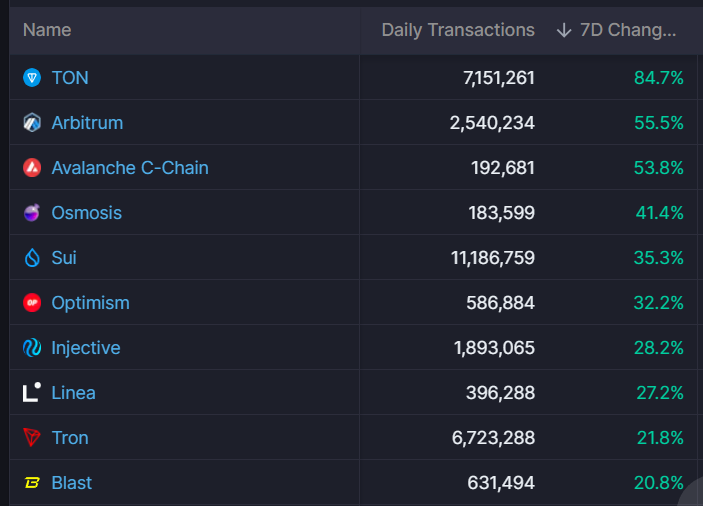Select Sui's 11,186,759 transactions value
The image size is (703, 506).
[x=493, y=258]
